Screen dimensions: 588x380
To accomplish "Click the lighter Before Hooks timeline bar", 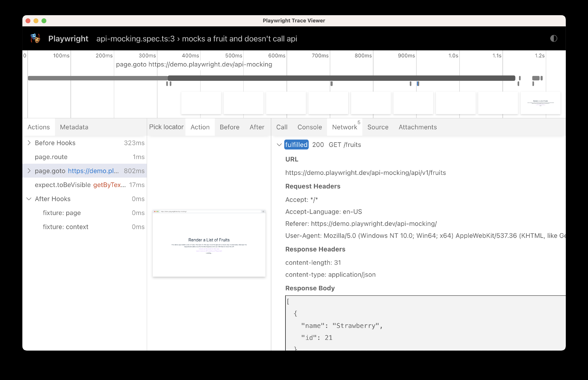I will tap(98, 78).
